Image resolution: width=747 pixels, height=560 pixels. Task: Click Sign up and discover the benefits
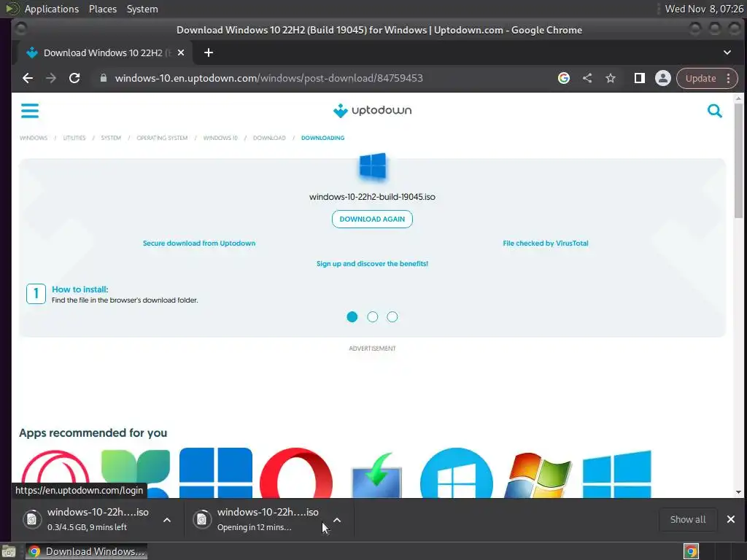tap(372, 264)
